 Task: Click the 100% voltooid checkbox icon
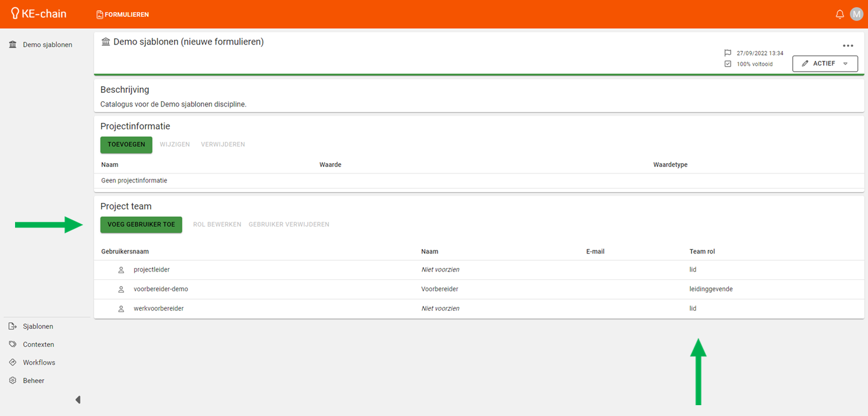click(728, 64)
